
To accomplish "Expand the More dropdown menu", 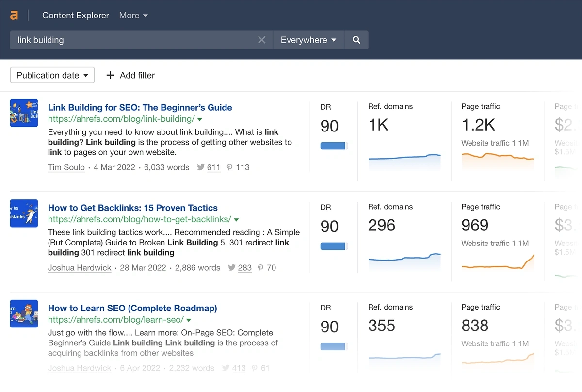I will point(133,16).
